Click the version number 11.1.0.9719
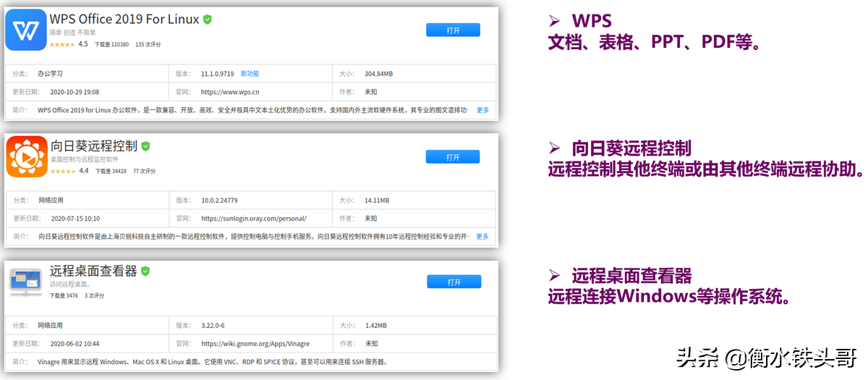The width and height of the screenshot is (868, 380). point(217,74)
